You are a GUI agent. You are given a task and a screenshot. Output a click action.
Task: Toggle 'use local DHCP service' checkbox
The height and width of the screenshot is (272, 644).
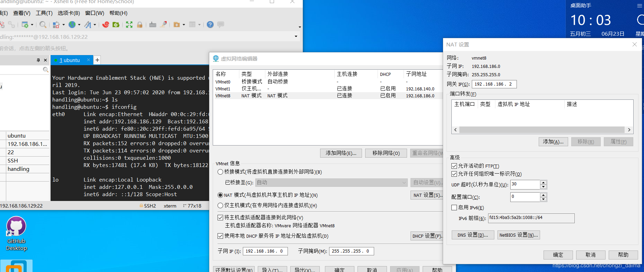pyautogui.click(x=220, y=236)
